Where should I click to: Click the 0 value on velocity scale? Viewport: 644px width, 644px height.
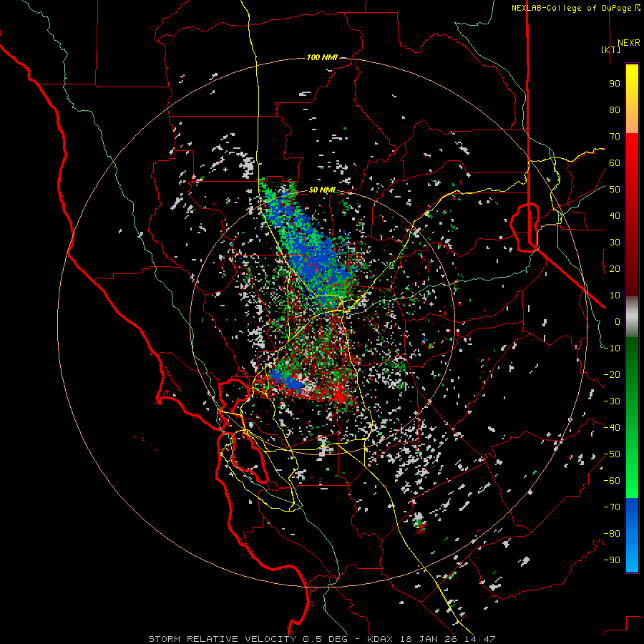pyautogui.click(x=618, y=322)
